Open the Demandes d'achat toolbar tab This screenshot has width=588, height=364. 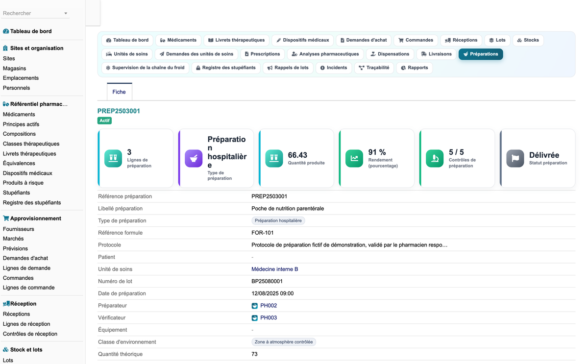(x=364, y=40)
